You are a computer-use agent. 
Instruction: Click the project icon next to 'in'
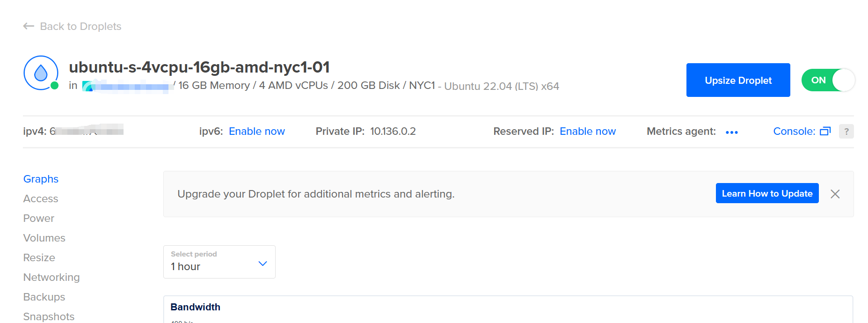point(88,86)
